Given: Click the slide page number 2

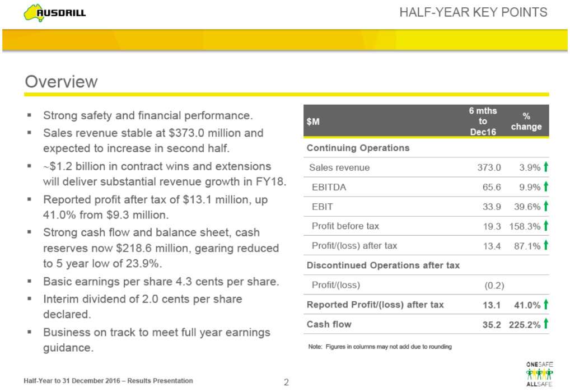Looking at the screenshot, I should (286, 383).
